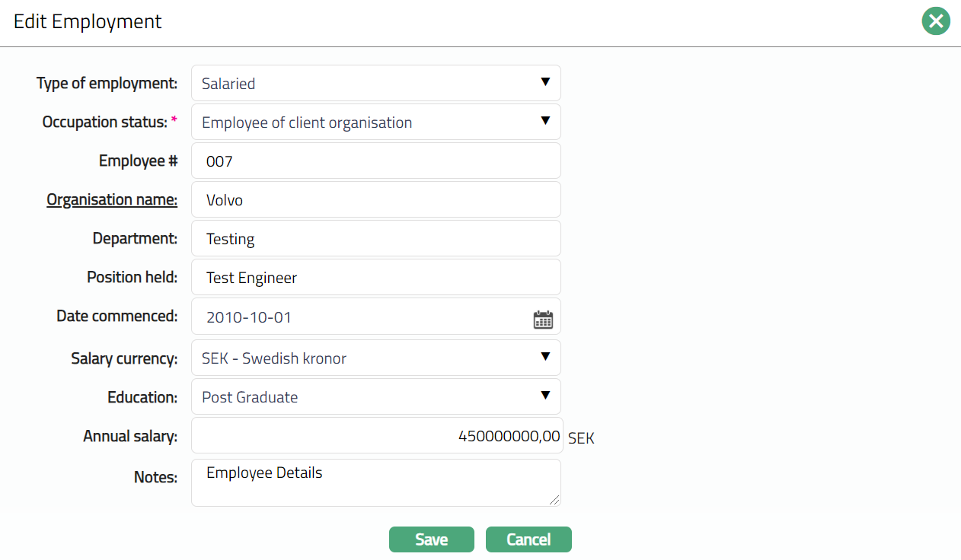Viewport: 961px width, 560px height.
Task: Save the employment details
Action: [x=431, y=539]
